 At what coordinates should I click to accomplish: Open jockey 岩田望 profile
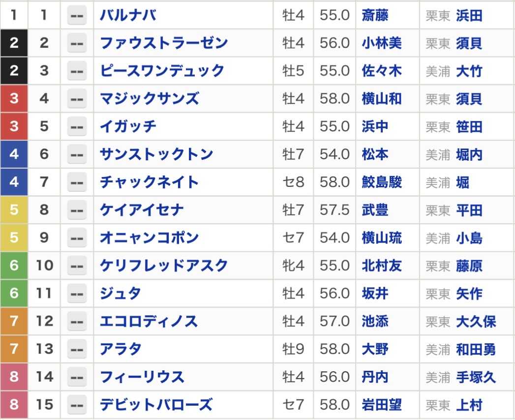point(382,405)
